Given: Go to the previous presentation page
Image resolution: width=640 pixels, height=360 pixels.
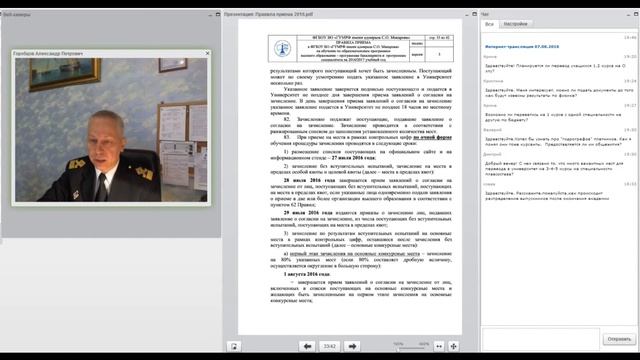Looking at the screenshot, I should pos(307,346).
